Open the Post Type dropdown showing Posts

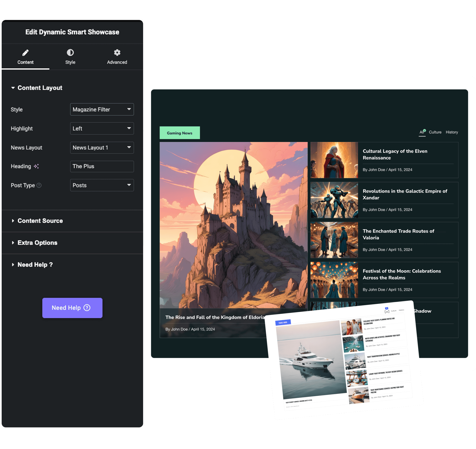(x=102, y=185)
